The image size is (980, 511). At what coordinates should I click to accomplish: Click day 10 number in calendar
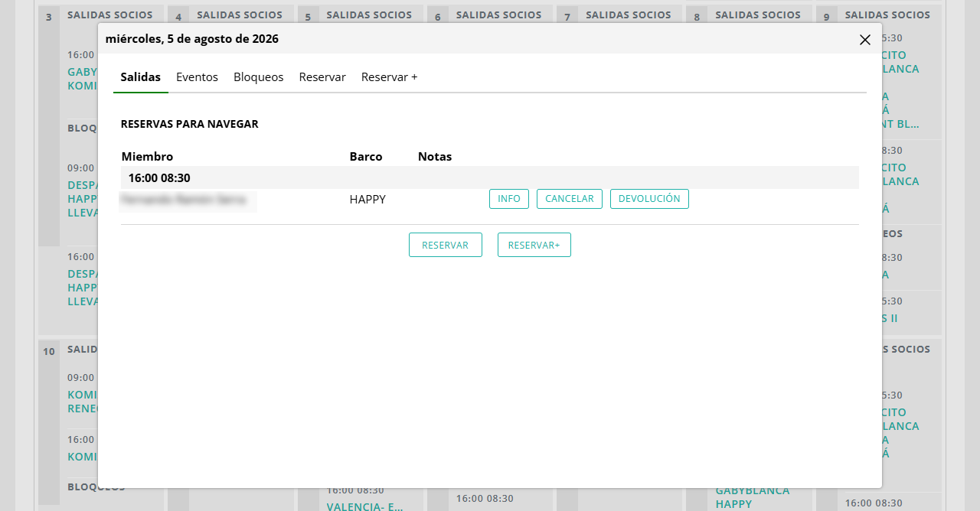click(49, 351)
